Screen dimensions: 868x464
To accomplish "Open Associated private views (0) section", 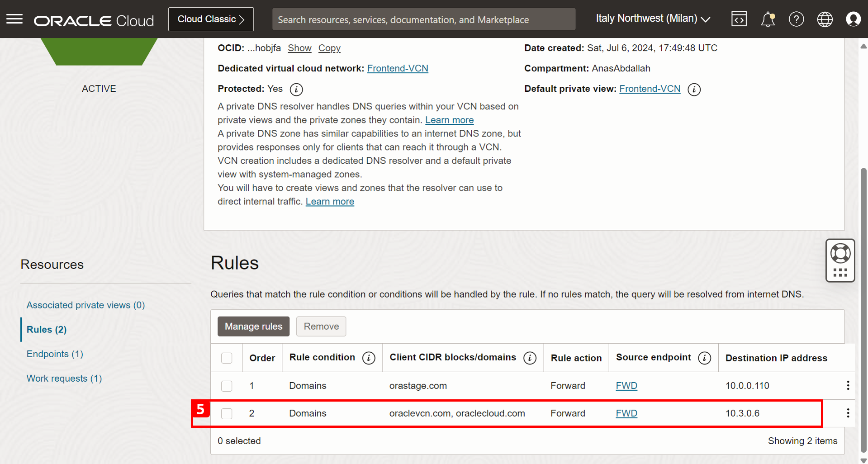I will pos(85,305).
